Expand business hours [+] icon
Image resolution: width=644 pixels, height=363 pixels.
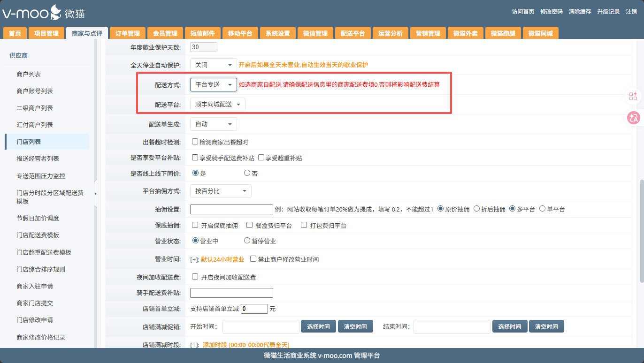coord(194,259)
